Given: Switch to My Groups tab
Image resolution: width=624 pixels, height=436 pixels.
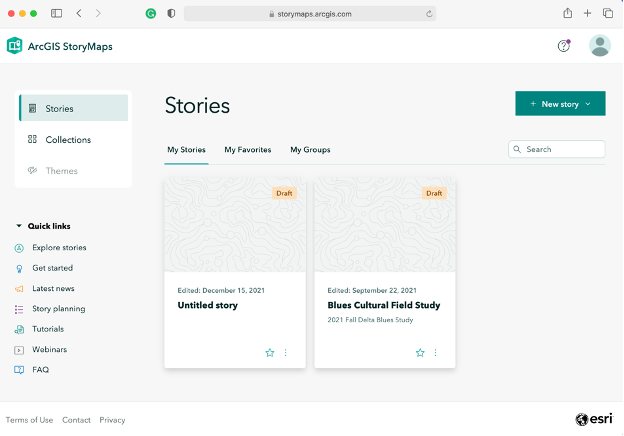Looking at the screenshot, I should (310, 150).
